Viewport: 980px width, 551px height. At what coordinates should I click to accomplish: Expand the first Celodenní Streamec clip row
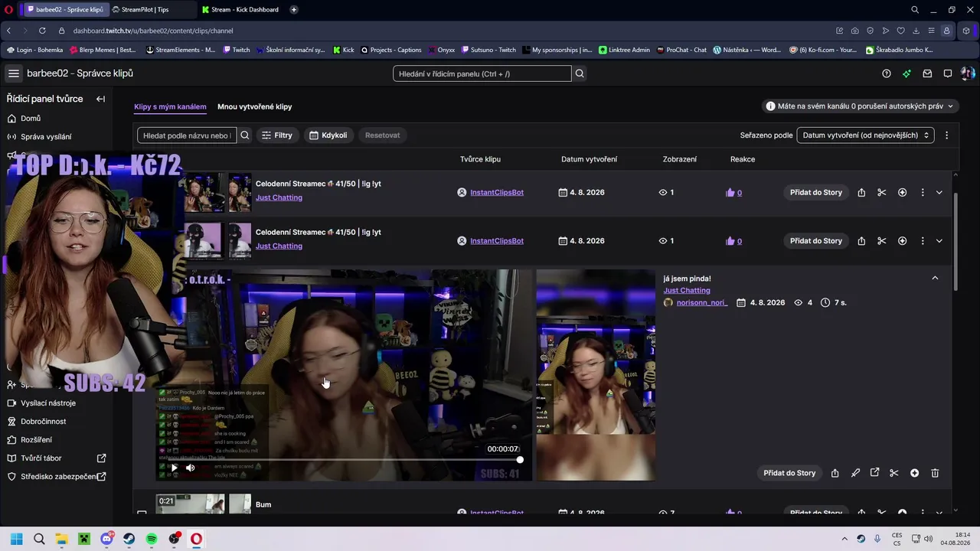click(x=939, y=193)
